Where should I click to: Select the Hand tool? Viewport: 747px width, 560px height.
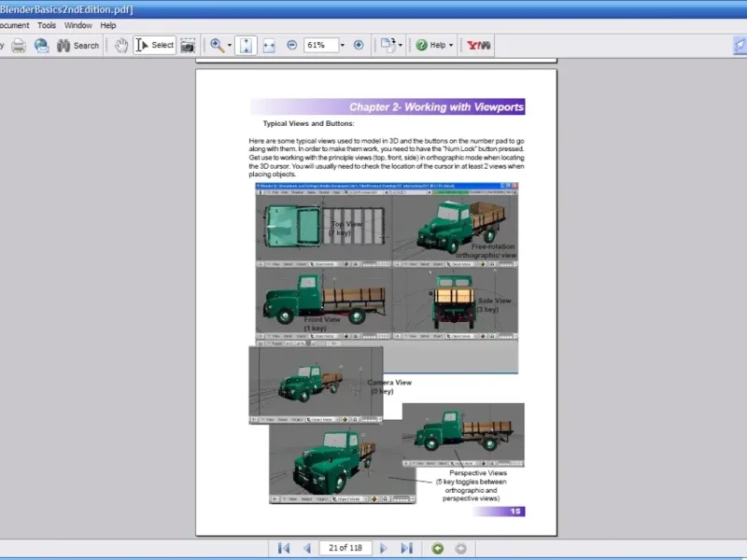[121, 45]
